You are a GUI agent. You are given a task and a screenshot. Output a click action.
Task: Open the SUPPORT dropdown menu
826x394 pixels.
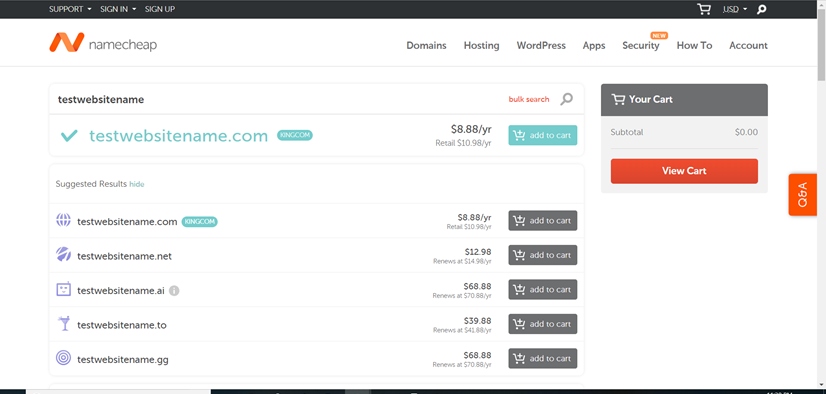(x=70, y=9)
